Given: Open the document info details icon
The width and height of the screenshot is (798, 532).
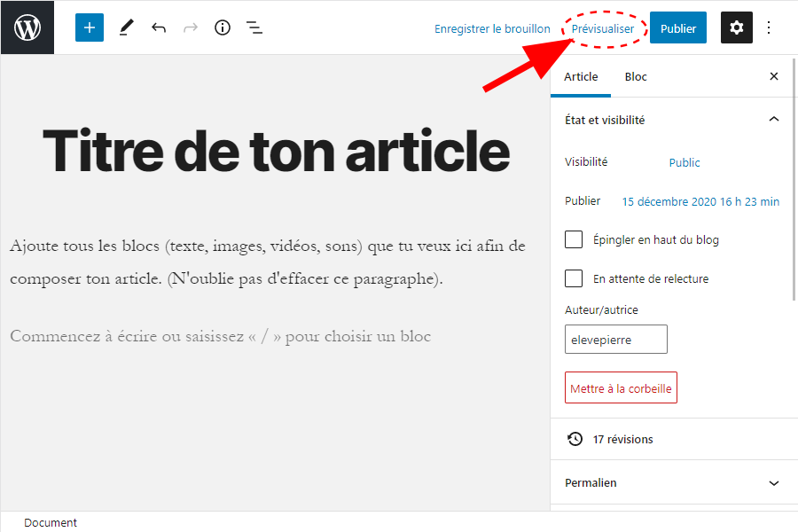Looking at the screenshot, I should [223, 27].
